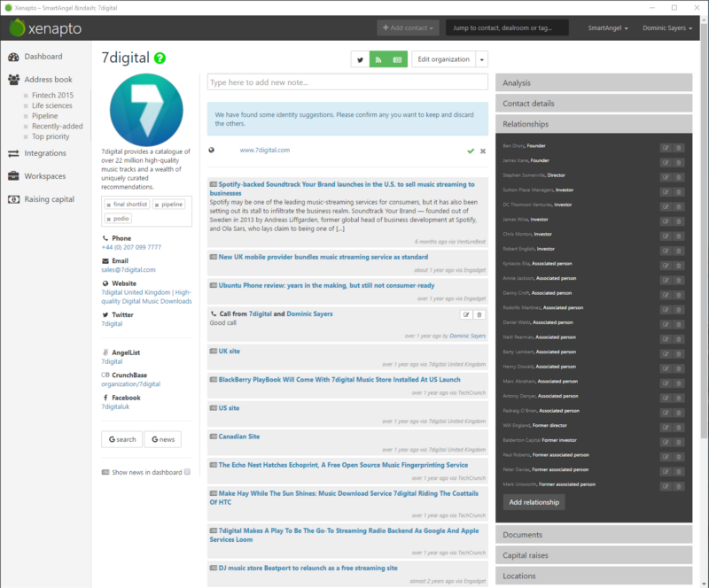Delete the Chris Morton Investor relationship
The image size is (709, 588).
[x=678, y=236]
